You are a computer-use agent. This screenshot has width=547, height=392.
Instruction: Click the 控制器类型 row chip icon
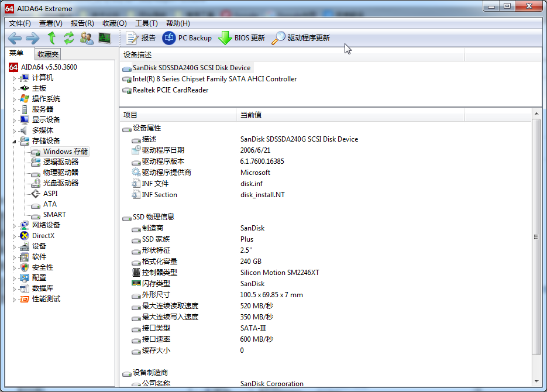pos(136,273)
